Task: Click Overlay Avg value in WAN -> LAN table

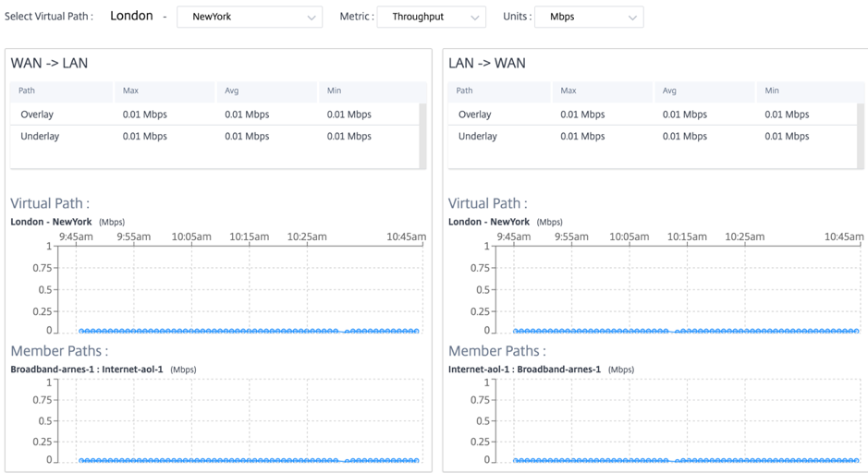Action: pyautogui.click(x=247, y=115)
